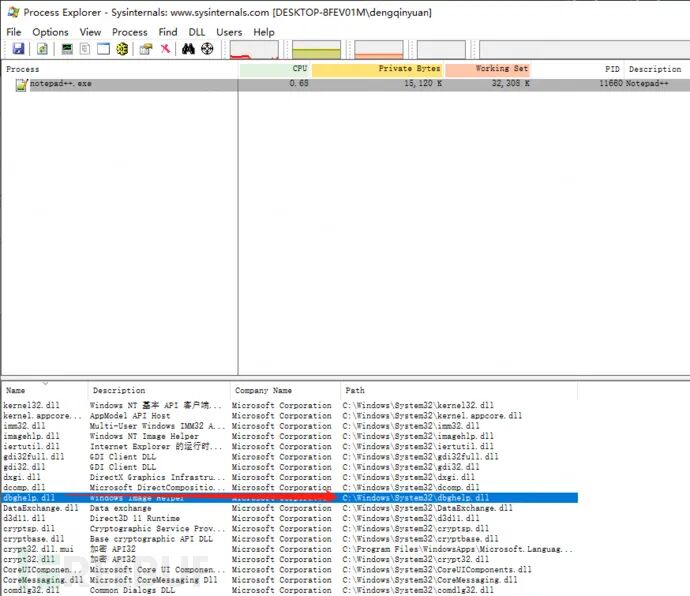This screenshot has height=596, width=690.
Task: Select the d3d11.dll name entry
Action: coord(24,518)
